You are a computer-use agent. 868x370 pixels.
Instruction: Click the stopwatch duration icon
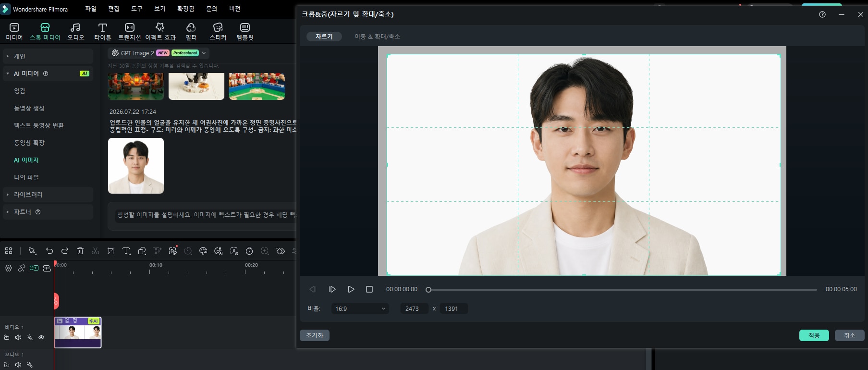(x=249, y=251)
